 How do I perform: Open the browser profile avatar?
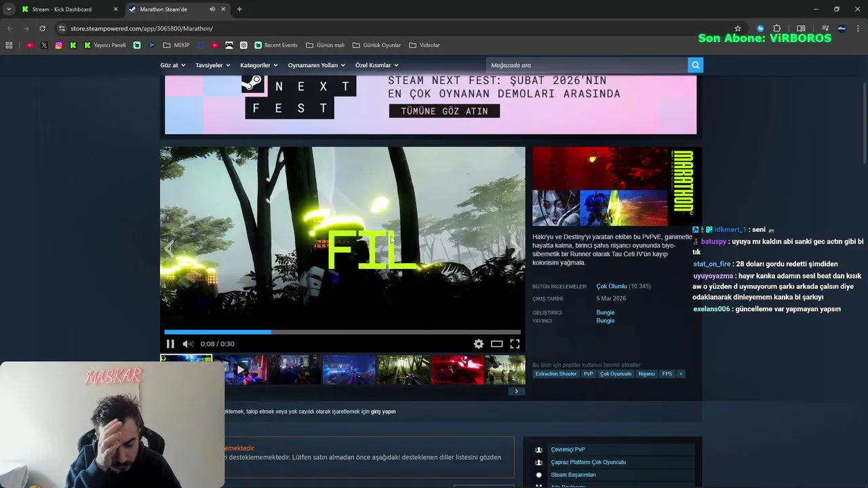click(x=842, y=28)
